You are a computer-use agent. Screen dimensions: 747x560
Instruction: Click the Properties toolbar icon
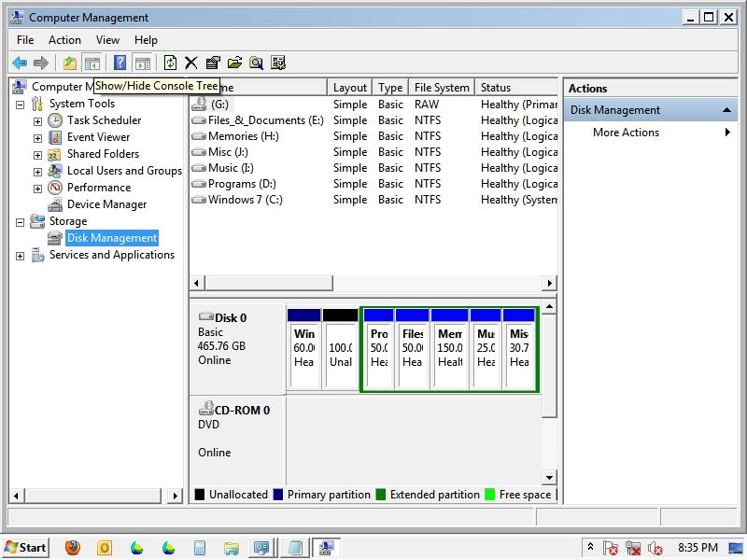tap(213, 63)
